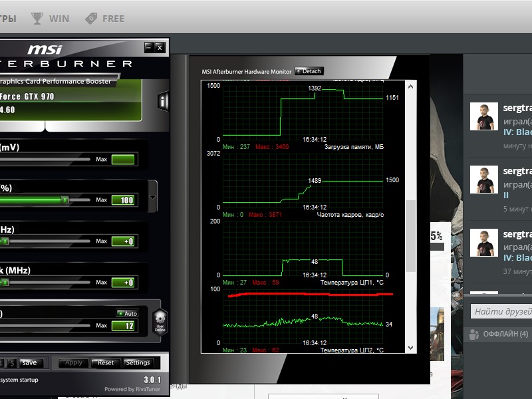The width and height of the screenshot is (532, 399).
Task: Click the core voltage slider track
Action: pyautogui.click(x=45, y=159)
